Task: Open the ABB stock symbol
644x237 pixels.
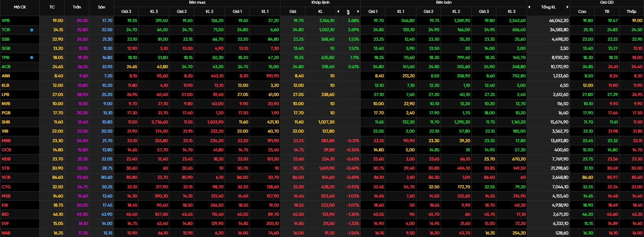Action: [6, 76]
